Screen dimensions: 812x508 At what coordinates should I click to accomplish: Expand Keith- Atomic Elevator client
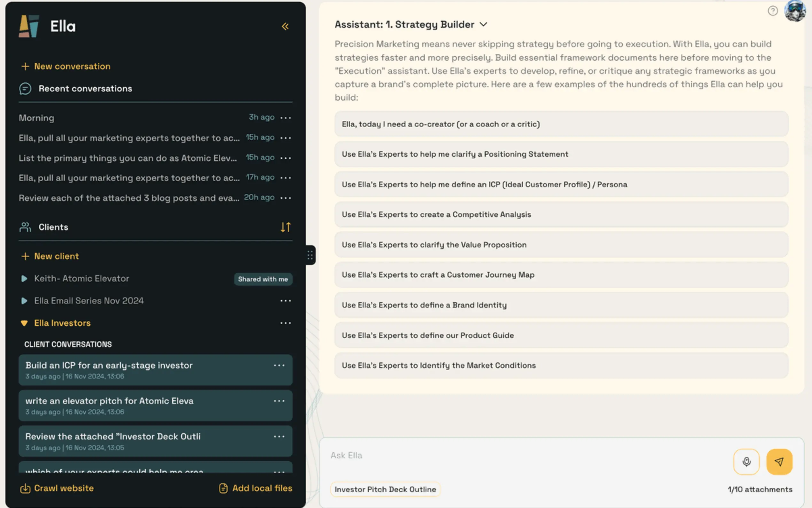[x=24, y=279]
